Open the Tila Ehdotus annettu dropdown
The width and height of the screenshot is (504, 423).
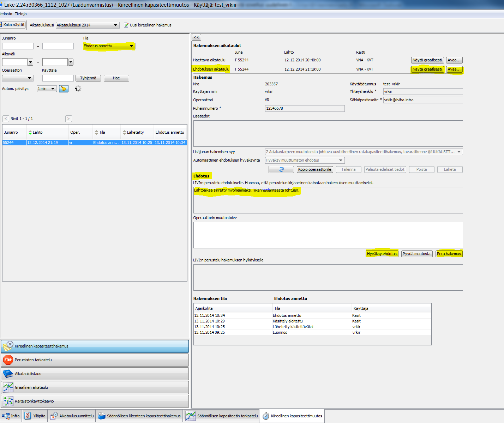click(x=109, y=46)
